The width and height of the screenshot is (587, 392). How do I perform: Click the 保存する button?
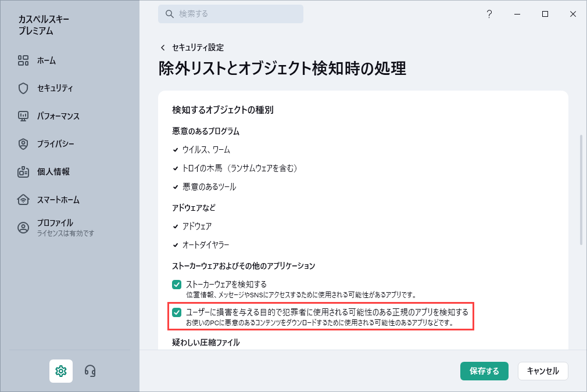484,371
